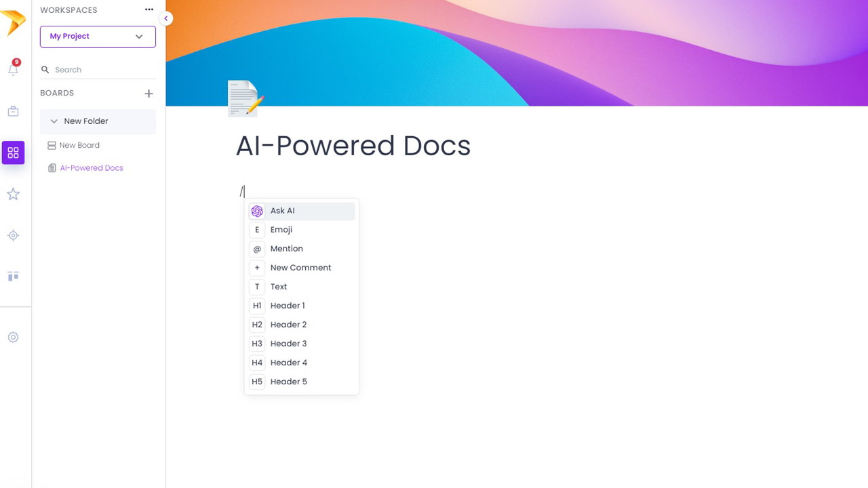Open the My Project workspace dropdown
868x488 pixels.
tap(98, 37)
